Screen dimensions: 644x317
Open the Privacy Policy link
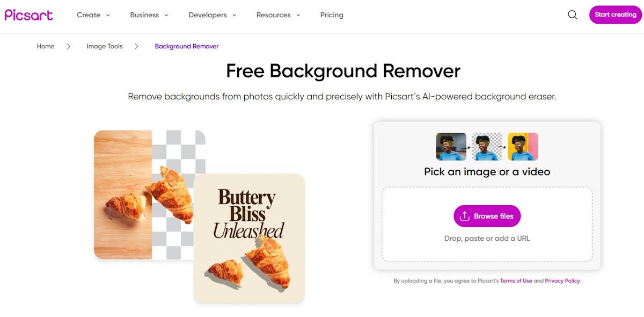pyautogui.click(x=562, y=280)
